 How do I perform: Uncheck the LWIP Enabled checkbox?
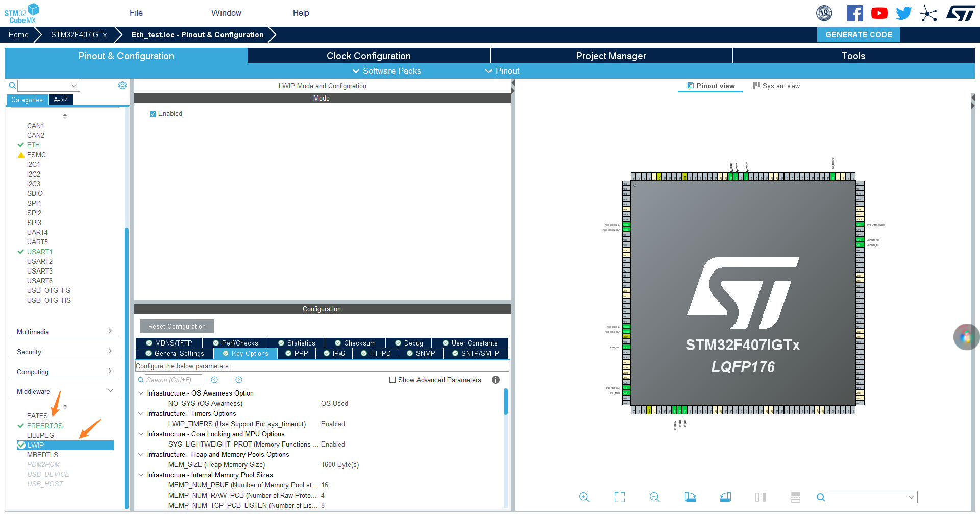pos(153,114)
